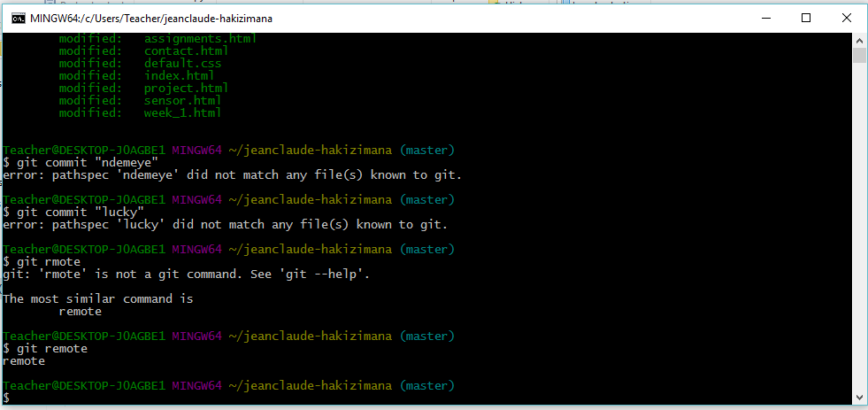Click the "$ git rmote" command line
Screen dimensions: 868x410
point(42,261)
